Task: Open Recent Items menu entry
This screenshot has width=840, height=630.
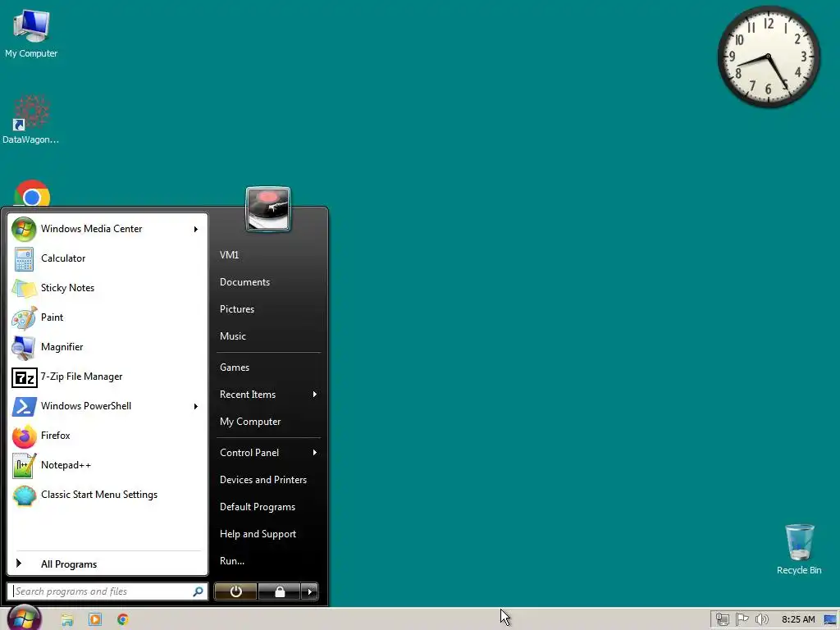Action: tap(268, 395)
